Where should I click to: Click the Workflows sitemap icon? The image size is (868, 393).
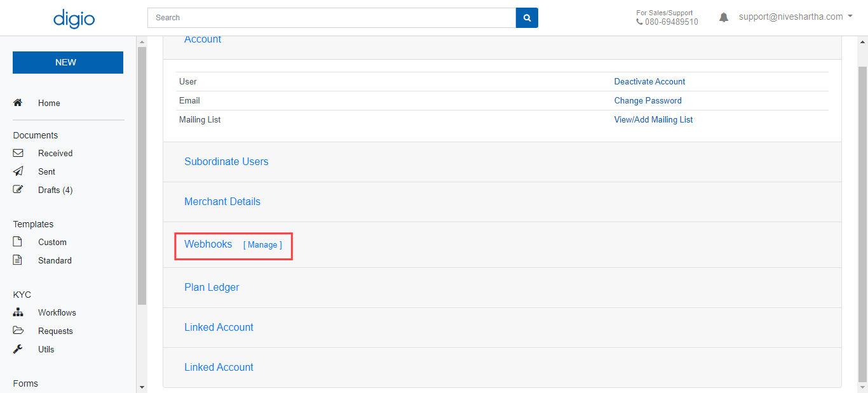point(18,312)
